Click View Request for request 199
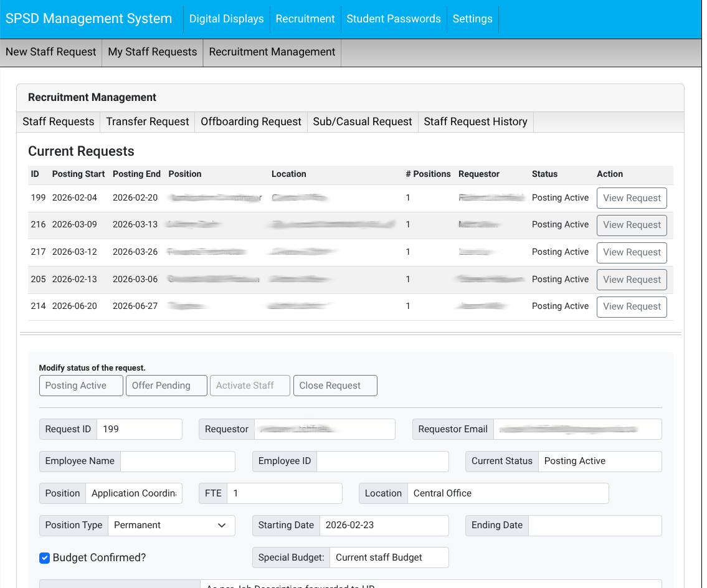The height and width of the screenshot is (588, 707). click(632, 197)
